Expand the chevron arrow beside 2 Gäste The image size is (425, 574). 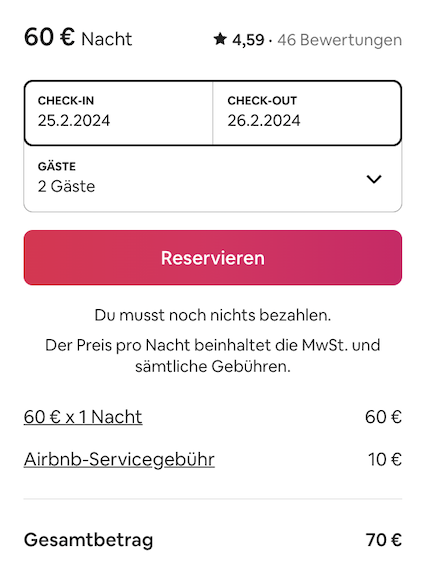pyautogui.click(x=374, y=179)
